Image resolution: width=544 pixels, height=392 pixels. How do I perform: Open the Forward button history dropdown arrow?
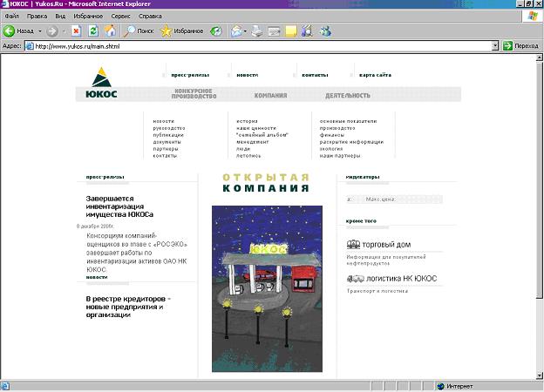click(x=64, y=31)
